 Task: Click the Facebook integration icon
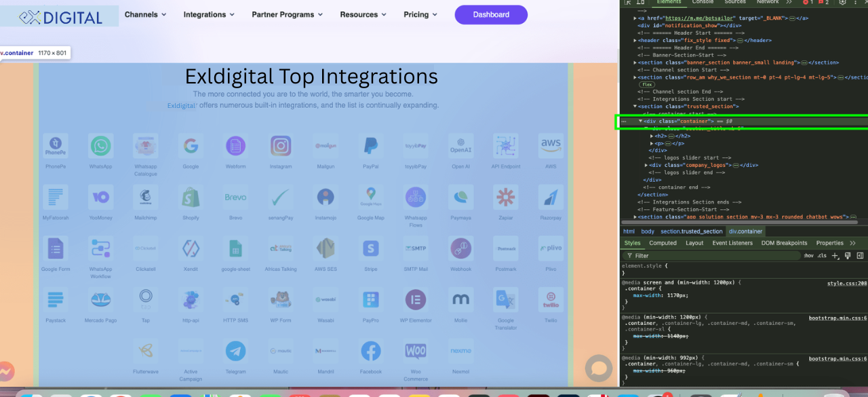point(371,351)
